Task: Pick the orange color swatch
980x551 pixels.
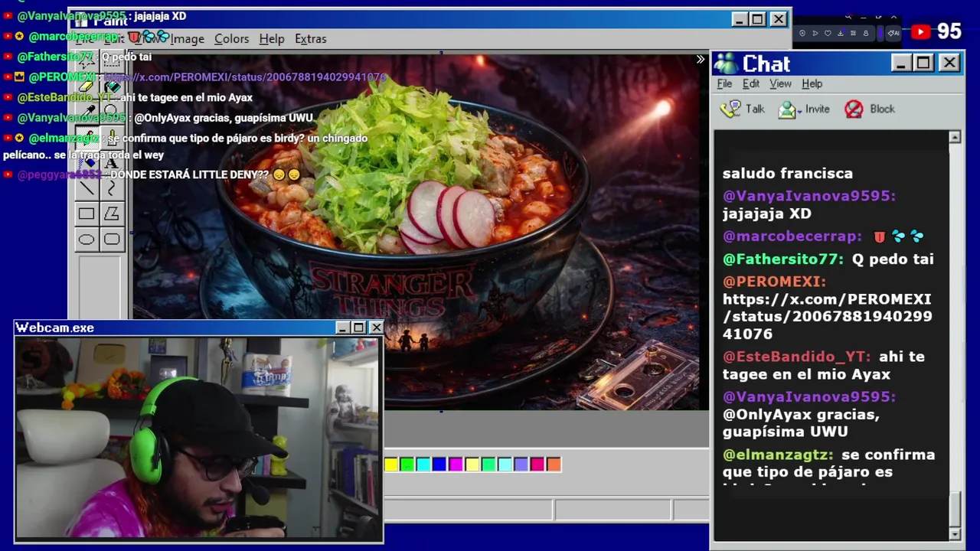Action: point(554,464)
